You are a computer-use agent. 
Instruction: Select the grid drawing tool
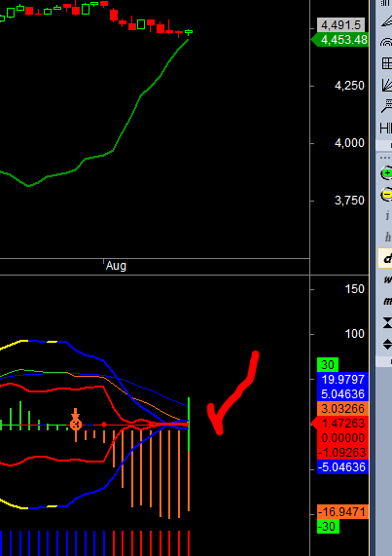[x=387, y=64]
